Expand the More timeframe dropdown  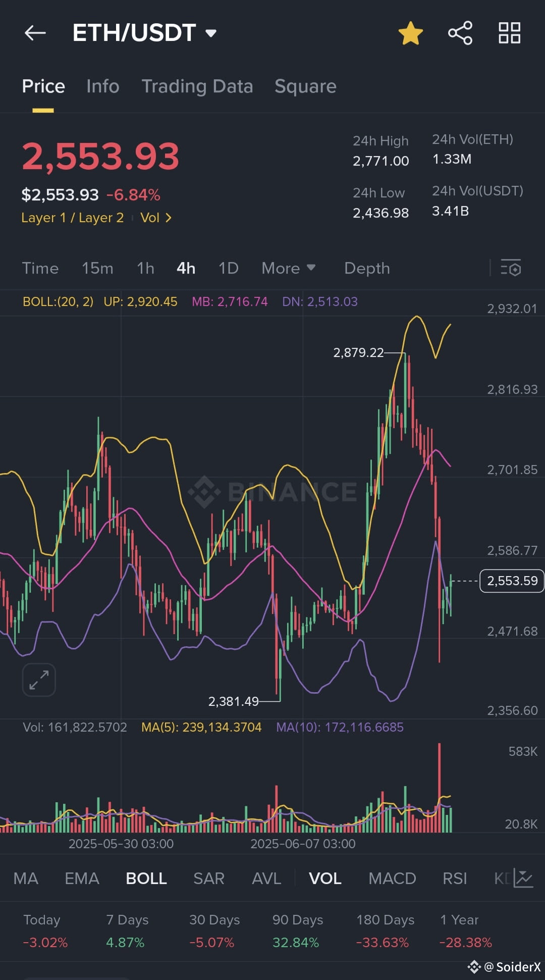(x=289, y=268)
